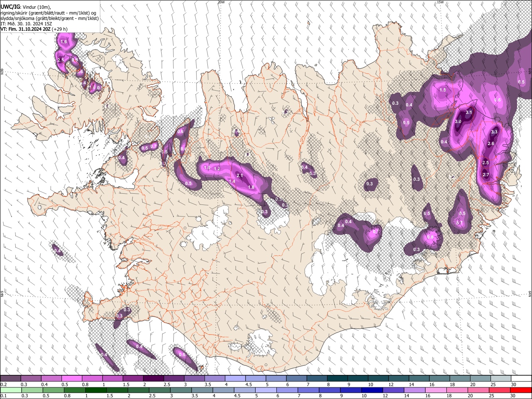Click the "IT: Mið. 30. 10. 2024 15Z" line

point(26,23)
